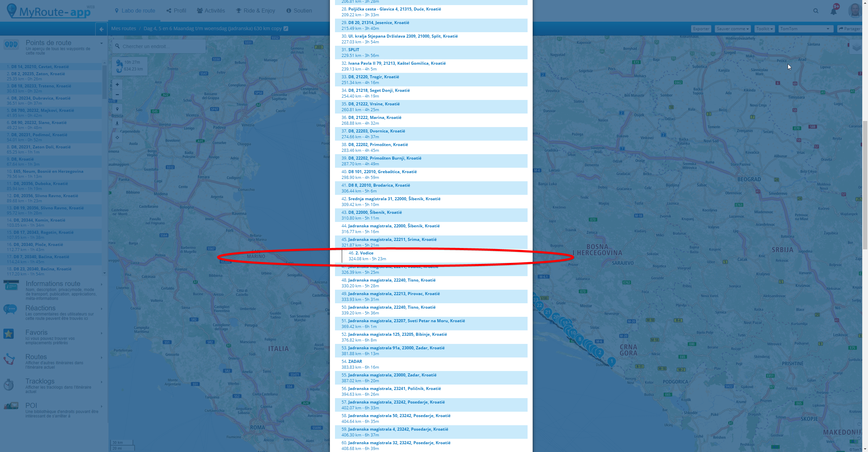Image resolution: width=868 pixels, height=452 pixels.
Task: Open the TomTom map selector combo box
Action: tap(805, 29)
